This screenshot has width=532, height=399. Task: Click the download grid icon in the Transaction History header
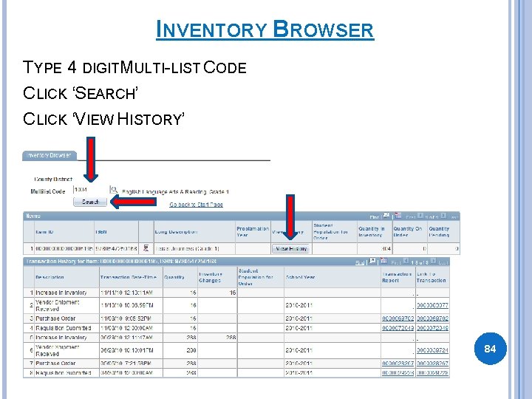click(383, 261)
